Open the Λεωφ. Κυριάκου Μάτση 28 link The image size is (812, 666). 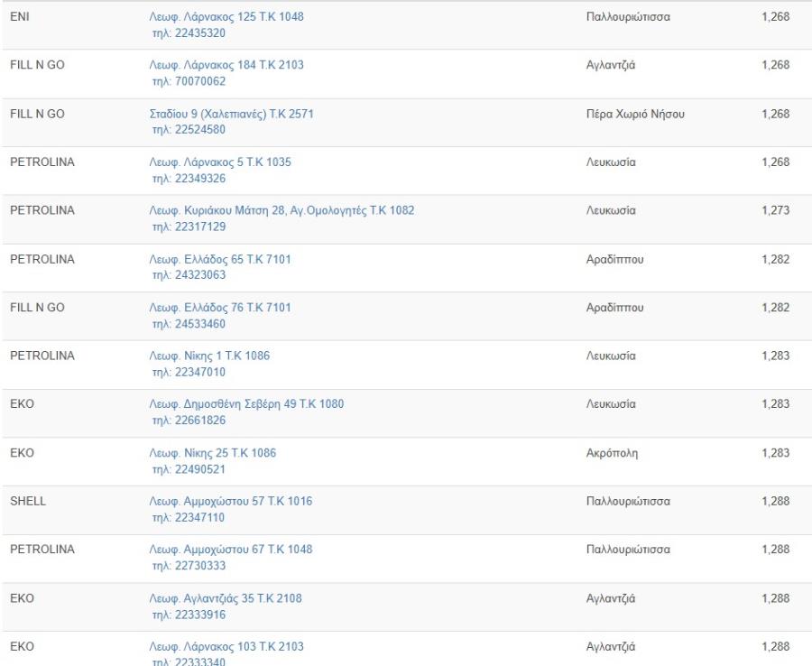point(281,211)
